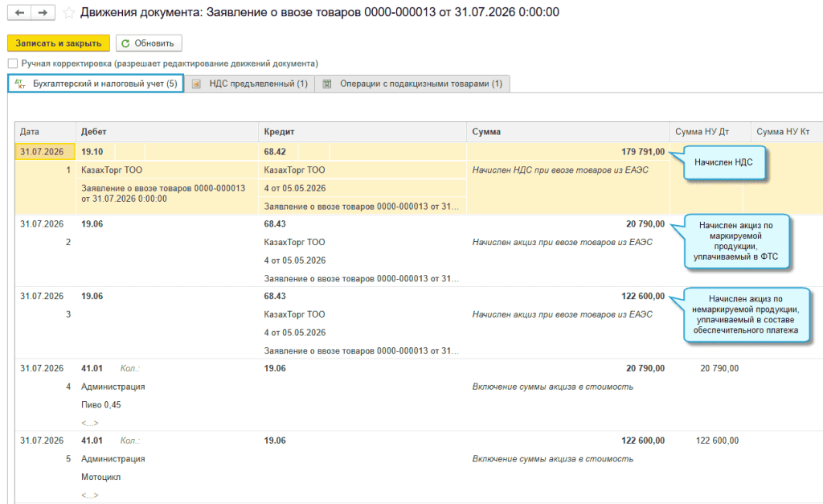Click the <...> placeholder under Пиво 0,45

tap(90, 423)
